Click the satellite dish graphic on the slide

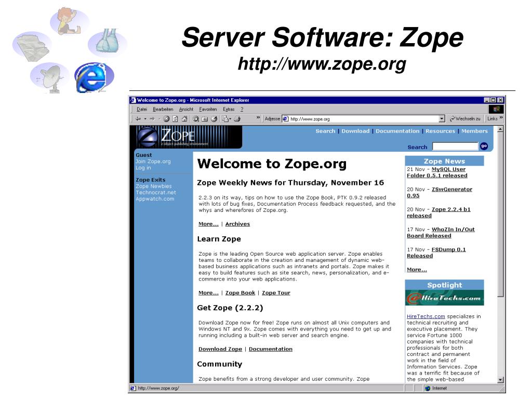pyautogui.click(x=49, y=78)
